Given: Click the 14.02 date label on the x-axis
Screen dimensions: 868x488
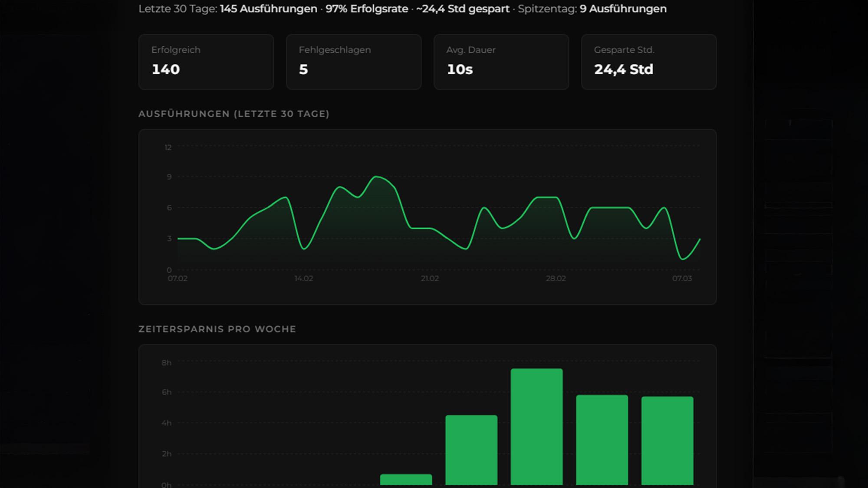Looking at the screenshot, I should [x=303, y=278].
